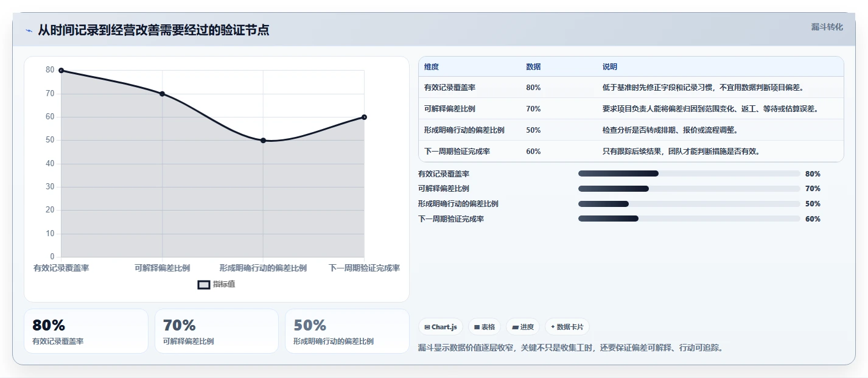Click x-axis label 可解释偏差比例 under chart
Image resolution: width=868 pixels, height=378 pixels.
point(162,268)
